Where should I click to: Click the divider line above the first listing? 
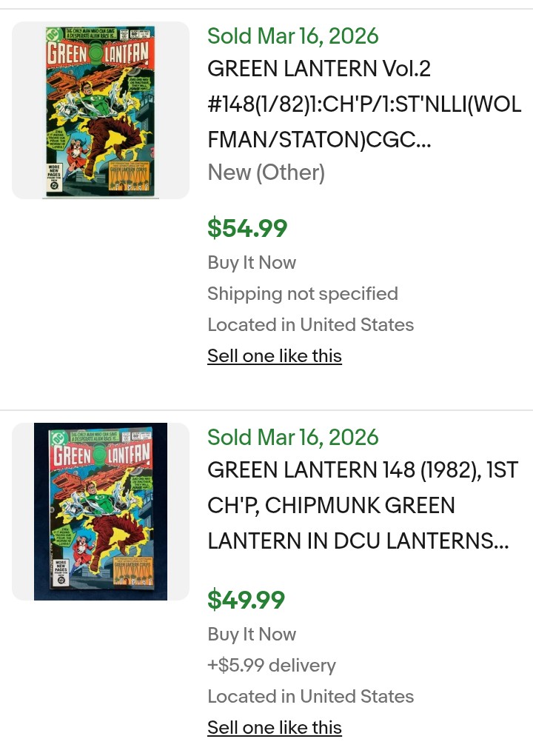click(x=266, y=9)
